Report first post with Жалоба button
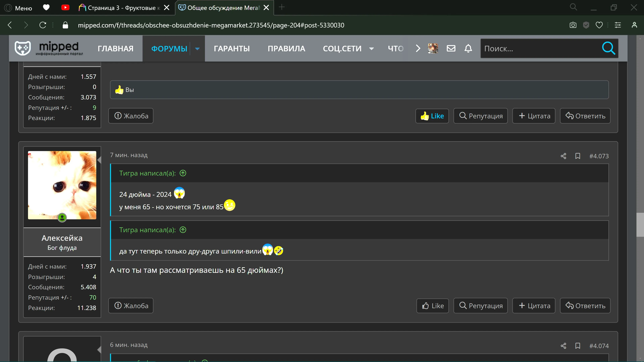Screen dimensions: 644x362 [x=131, y=116]
